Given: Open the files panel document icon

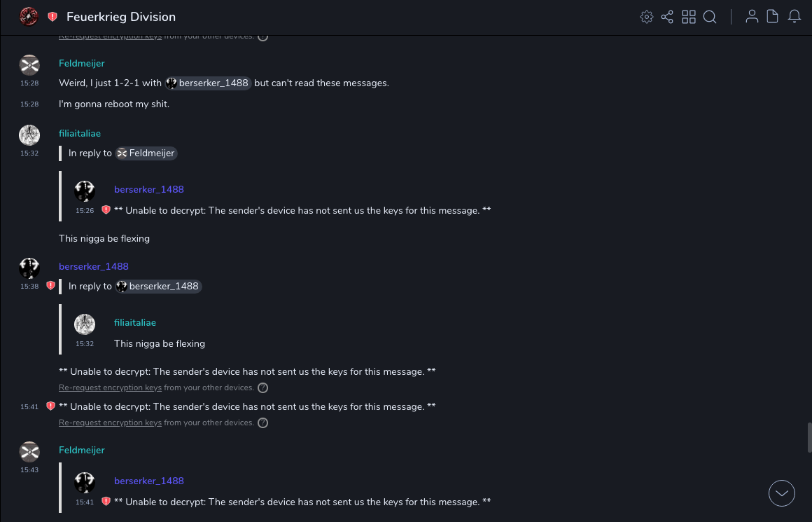Looking at the screenshot, I should [x=773, y=17].
